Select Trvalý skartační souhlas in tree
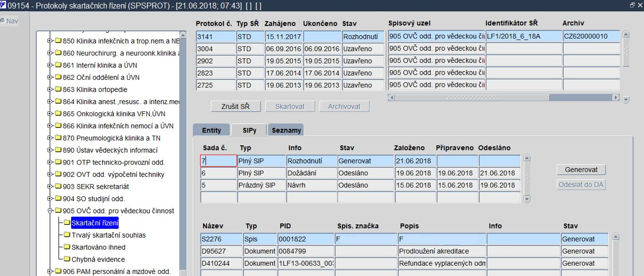The image size is (644, 276). [108, 235]
